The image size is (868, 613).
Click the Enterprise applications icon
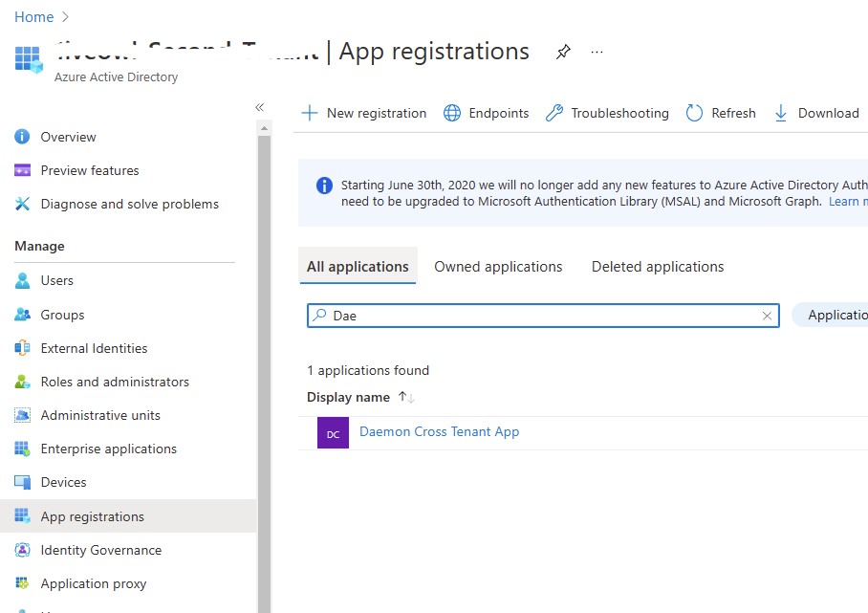pyautogui.click(x=22, y=449)
